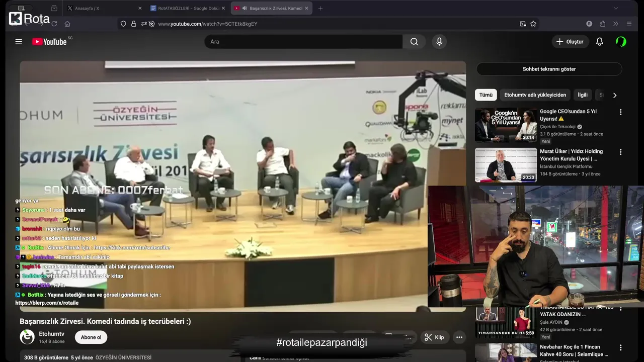Open the Şule AYDIN channel link

coord(551,322)
